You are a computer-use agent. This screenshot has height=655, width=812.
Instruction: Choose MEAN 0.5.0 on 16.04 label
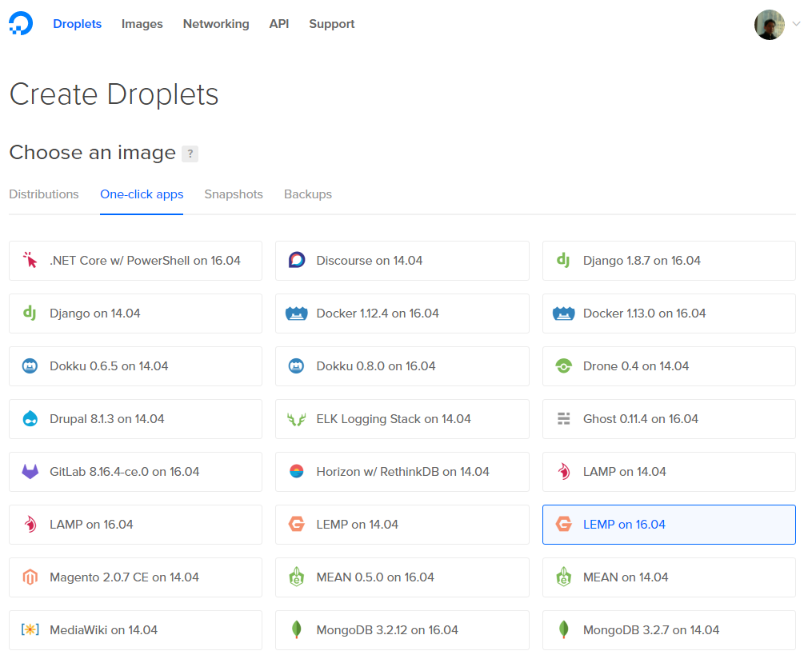click(375, 577)
